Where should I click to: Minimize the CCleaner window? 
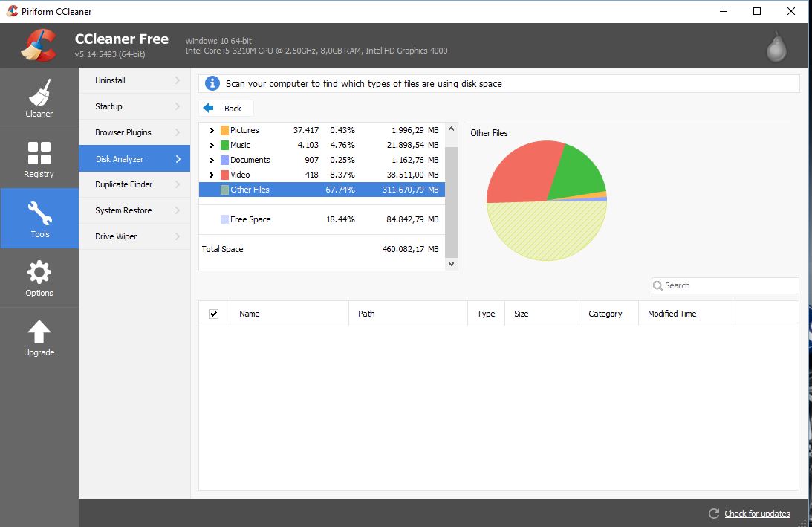tap(724, 11)
